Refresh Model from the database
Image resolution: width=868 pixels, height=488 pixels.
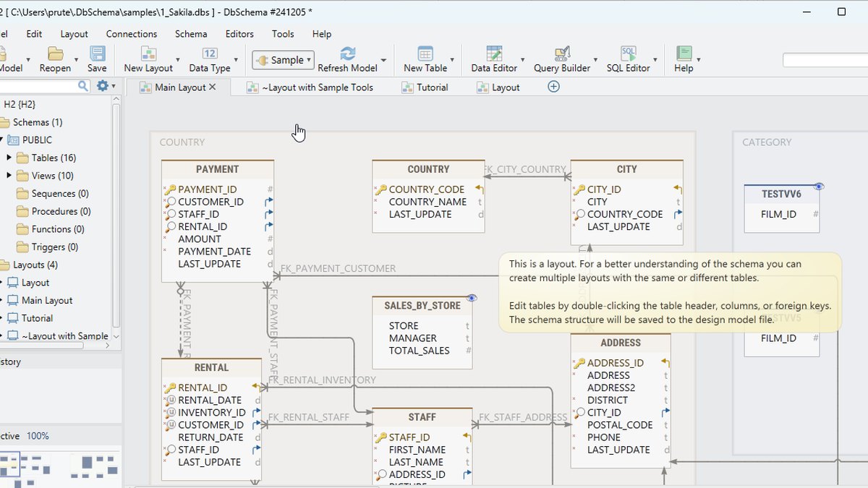[x=347, y=59]
